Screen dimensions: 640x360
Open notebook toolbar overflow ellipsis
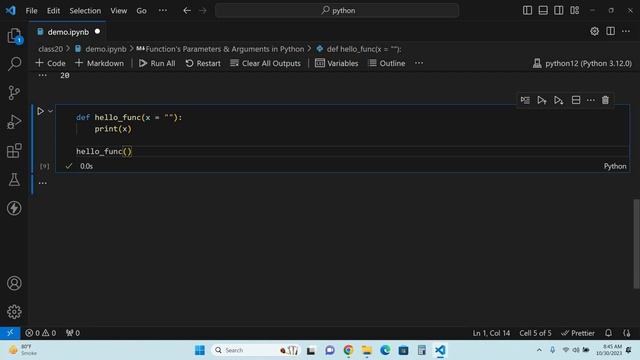419,63
